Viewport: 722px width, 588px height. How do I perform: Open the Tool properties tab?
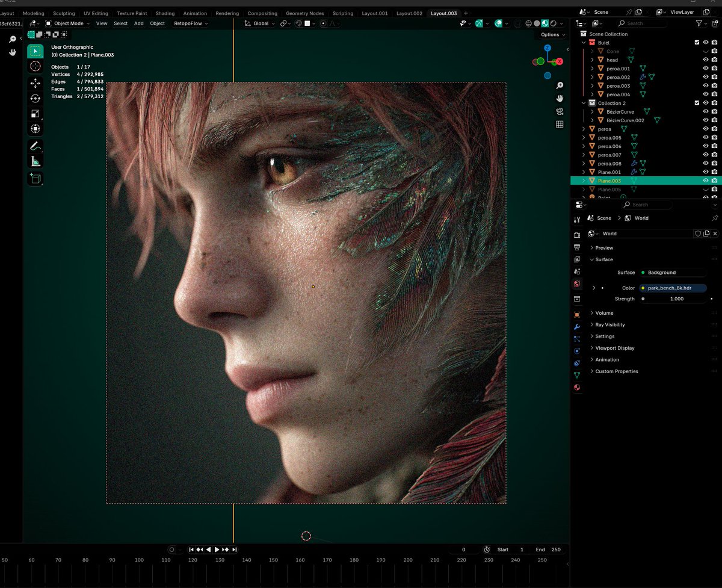pyautogui.click(x=577, y=219)
